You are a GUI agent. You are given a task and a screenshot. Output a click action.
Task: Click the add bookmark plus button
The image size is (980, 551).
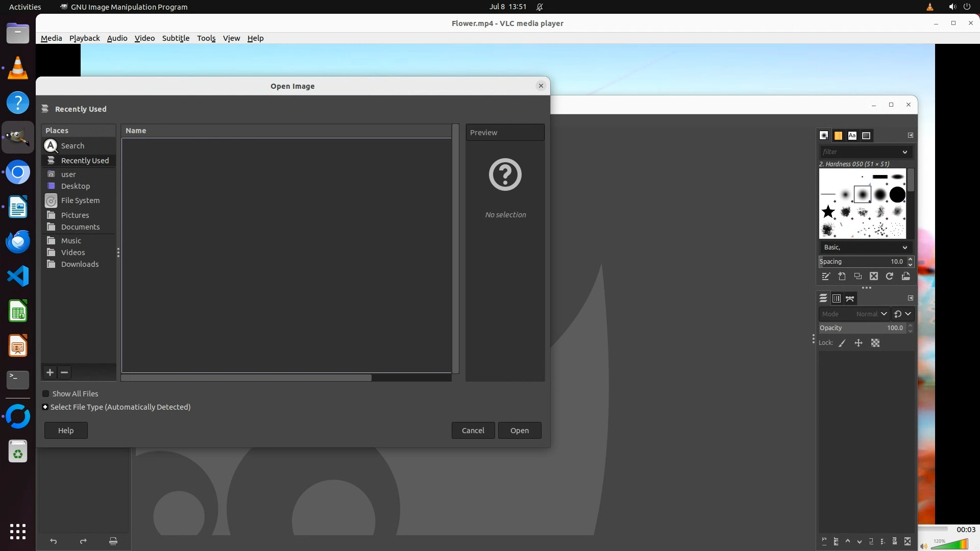[50, 372]
